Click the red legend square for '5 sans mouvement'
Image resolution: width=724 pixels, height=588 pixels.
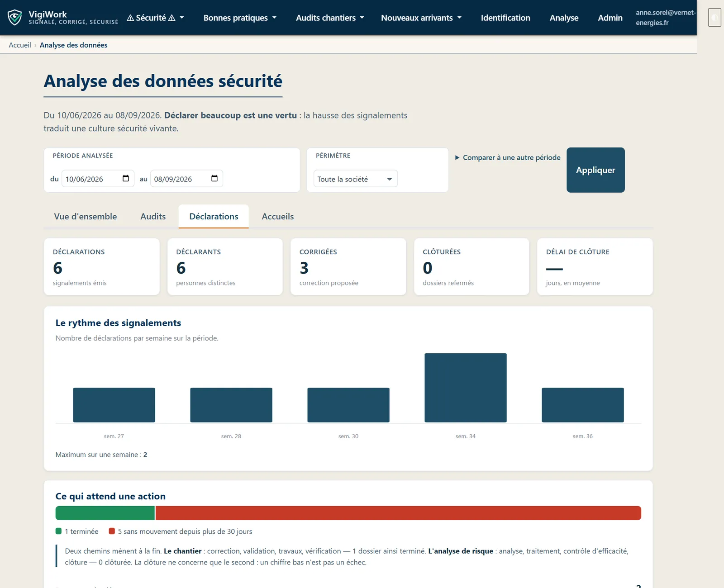click(x=112, y=531)
